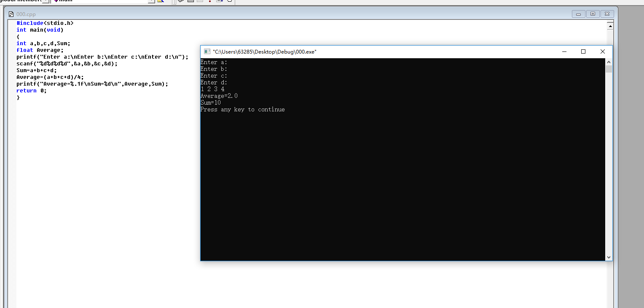Click console output line "Enter a:"
644x308 pixels.
[x=214, y=62]
